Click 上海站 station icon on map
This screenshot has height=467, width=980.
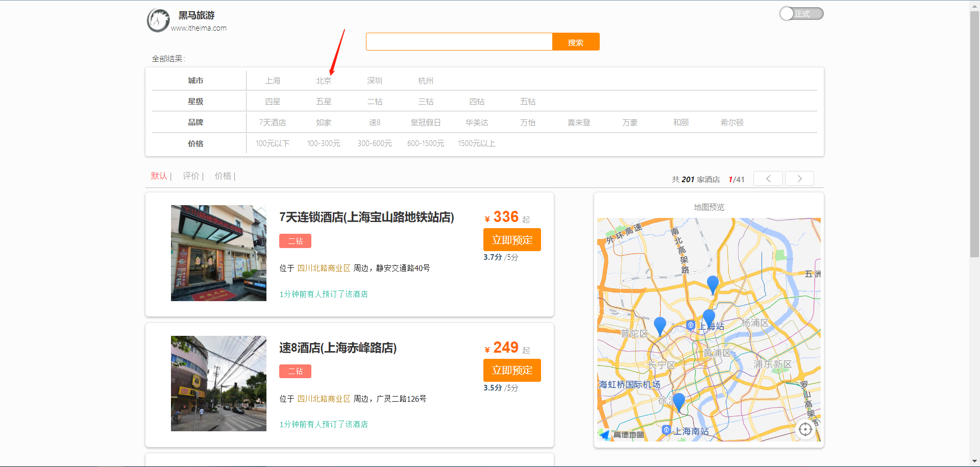click(x=691, y=325)
